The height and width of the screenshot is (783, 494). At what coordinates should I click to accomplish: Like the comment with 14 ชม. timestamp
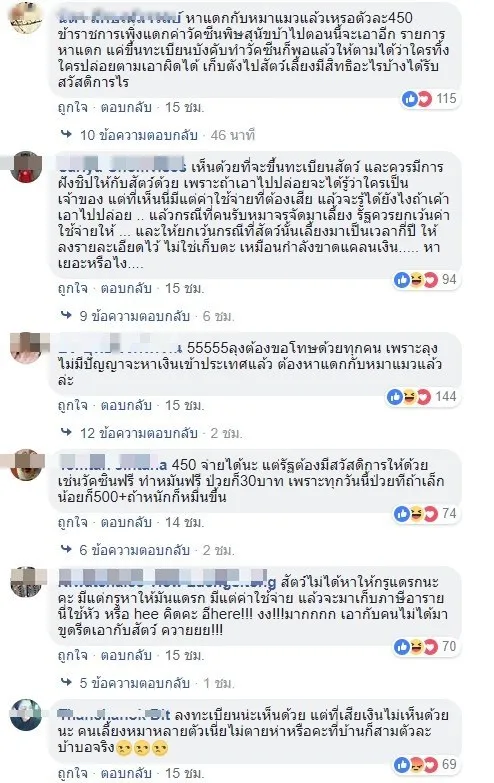click(72, 522)
